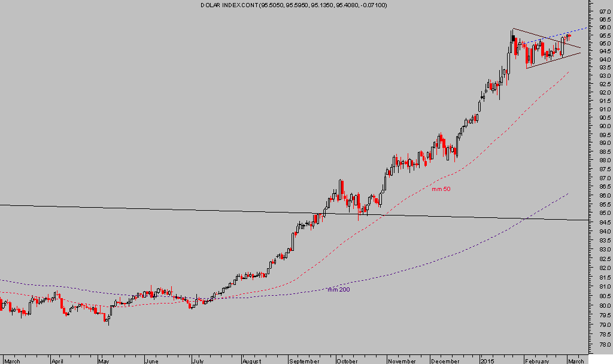Click the December label on the date axis
Screen dimensions: 613x364
444,361
